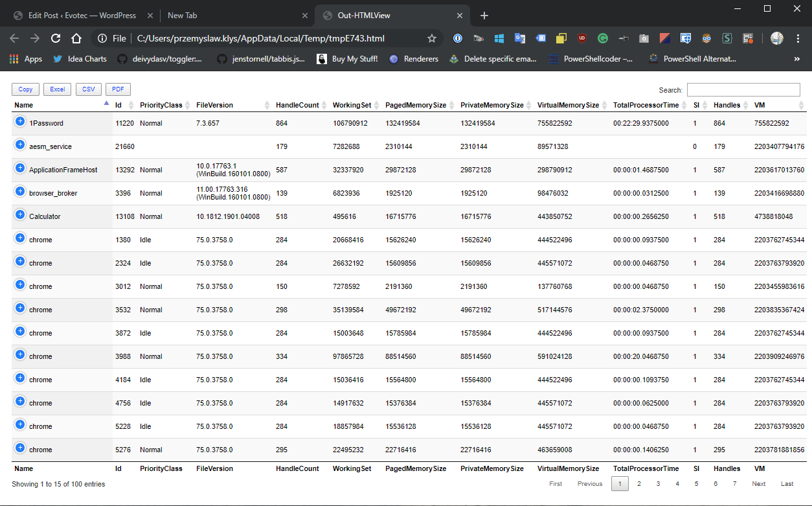Screen dimensions: 812x506
Task: Expand the Calculator row details
Action: pos(20,215)
